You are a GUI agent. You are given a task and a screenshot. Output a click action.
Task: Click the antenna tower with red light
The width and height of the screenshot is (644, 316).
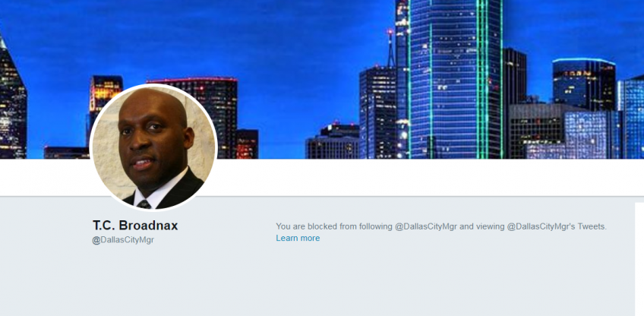tap(390, 49)
